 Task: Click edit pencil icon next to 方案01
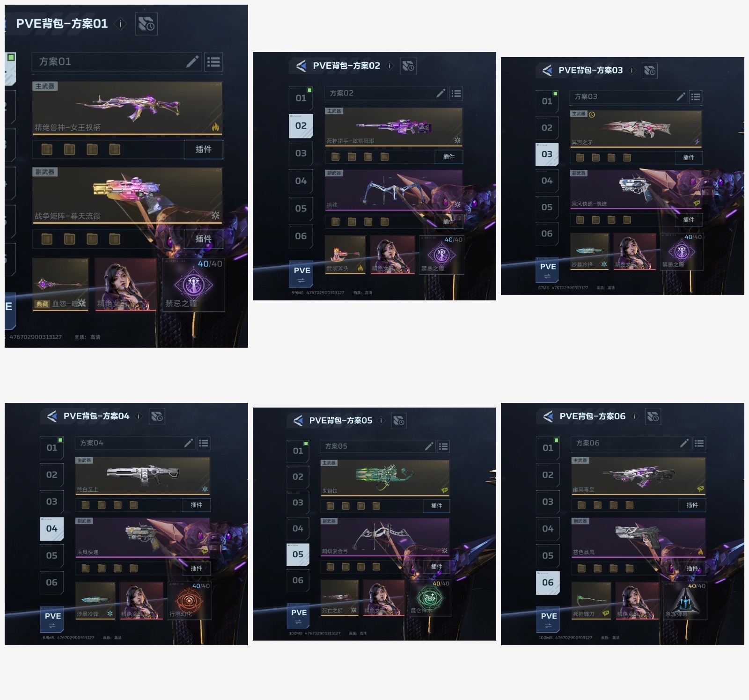[192, 62]
